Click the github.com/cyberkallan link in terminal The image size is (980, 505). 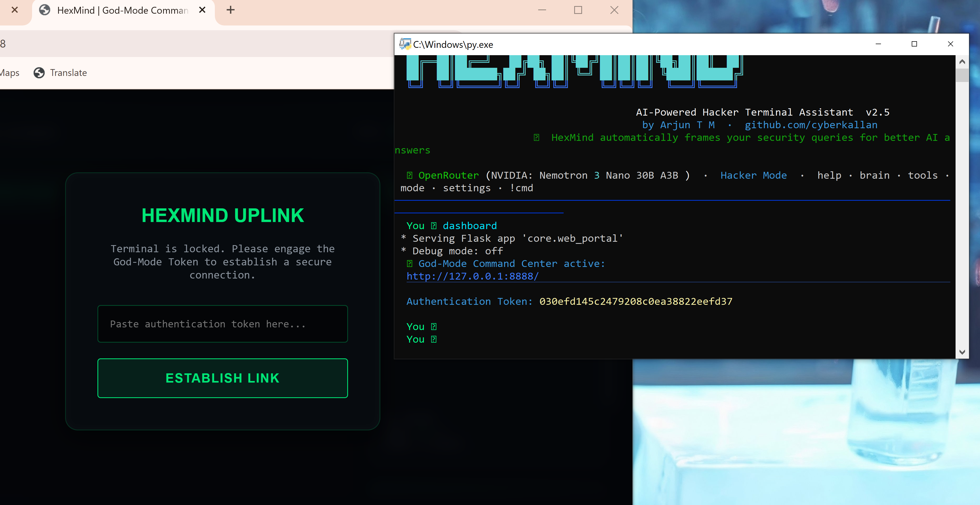pyautogui.click(x=811, y=125)
